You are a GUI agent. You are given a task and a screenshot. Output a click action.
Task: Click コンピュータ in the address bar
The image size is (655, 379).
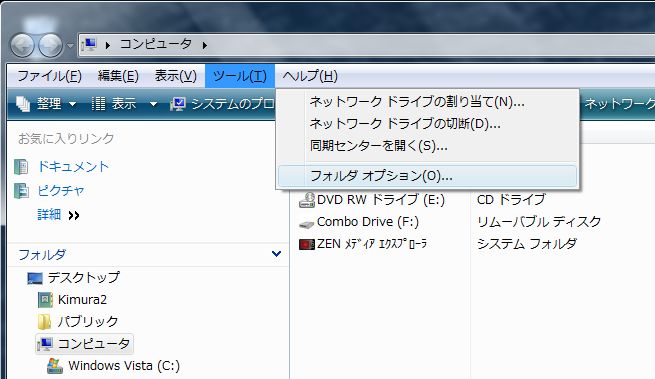tap(156, 44)
